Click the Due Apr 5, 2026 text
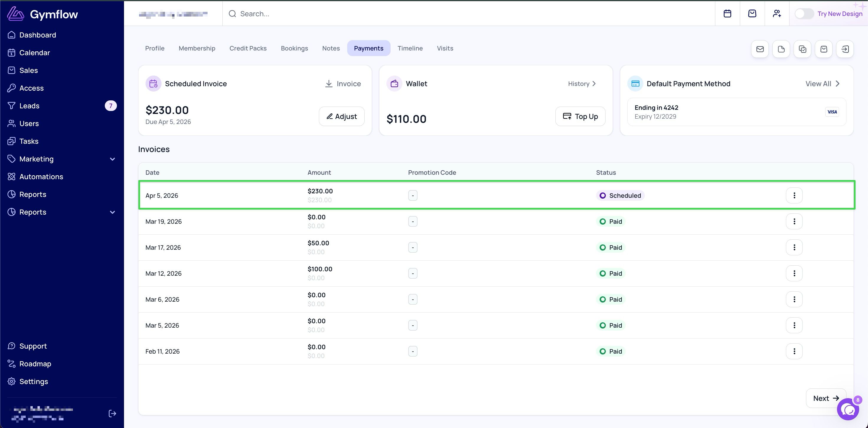This screenshot has height=428, width=868. point(168,122)
